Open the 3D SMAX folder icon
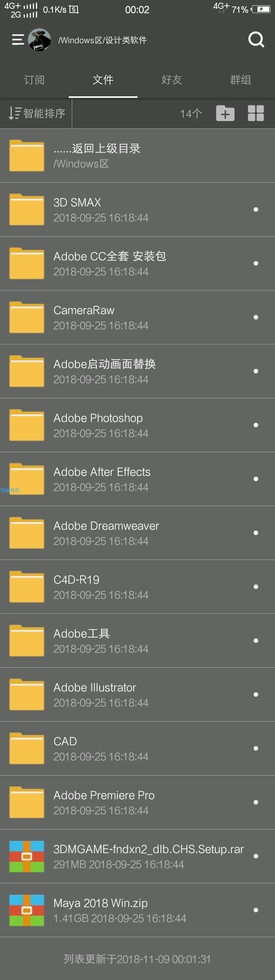Viewport: 275px width, 980px height. [27, 209]
